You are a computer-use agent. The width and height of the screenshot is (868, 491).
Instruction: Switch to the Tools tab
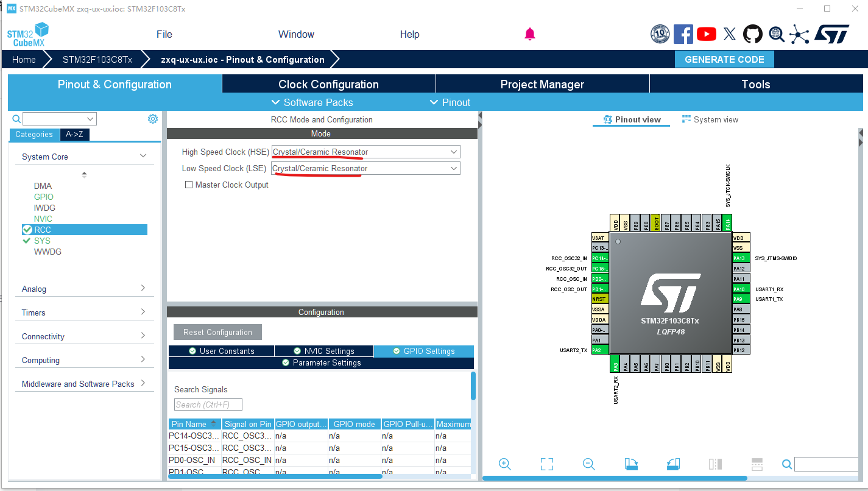756,84
